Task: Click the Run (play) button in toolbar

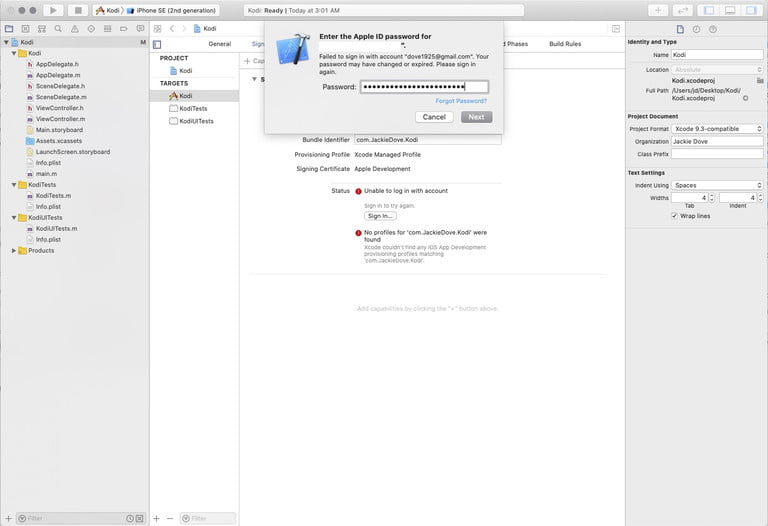Action: click(55, 10)
